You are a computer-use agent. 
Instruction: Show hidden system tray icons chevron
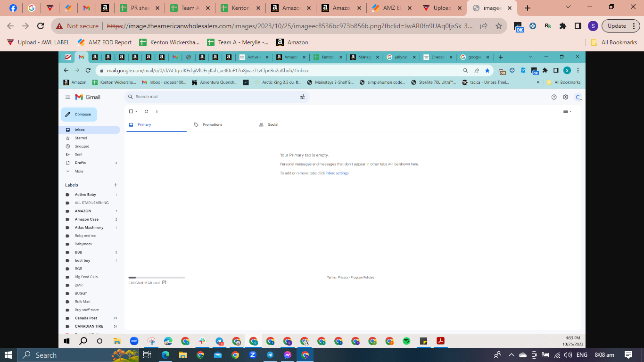[511, 355]
